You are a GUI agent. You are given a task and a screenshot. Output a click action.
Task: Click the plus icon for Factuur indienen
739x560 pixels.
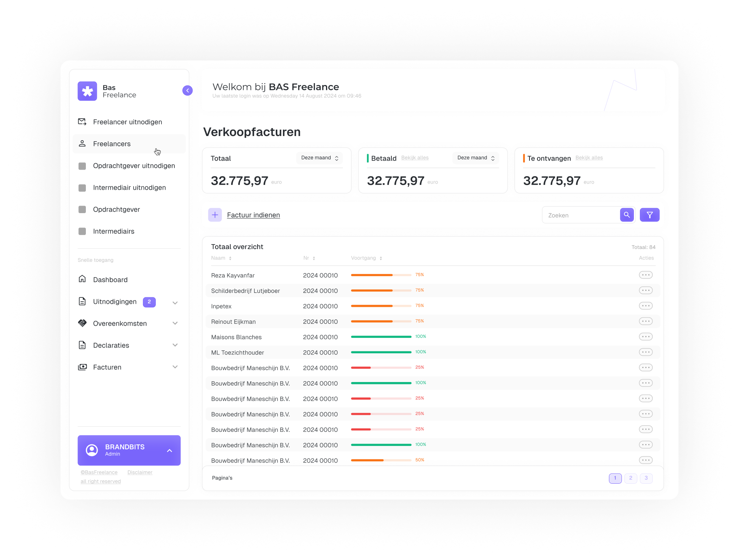pos(215,215)
